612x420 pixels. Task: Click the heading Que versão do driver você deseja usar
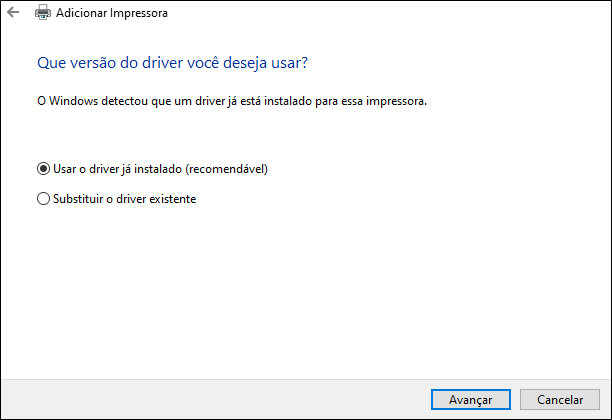tap(172, 63)
